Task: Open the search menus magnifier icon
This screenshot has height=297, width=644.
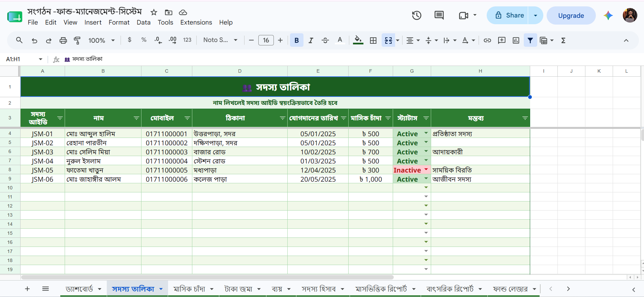Action: click(19, 40)
